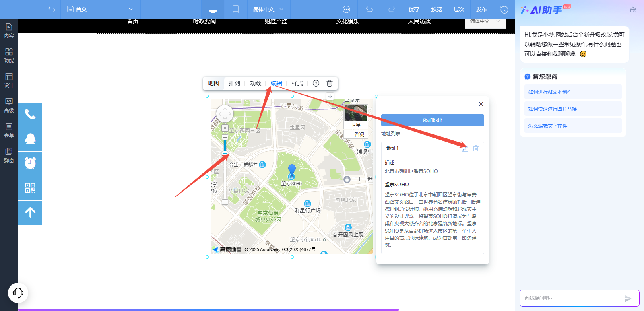Click the 预览 preview button
This screenshot has height=311, width=644.
click(436, 9)
